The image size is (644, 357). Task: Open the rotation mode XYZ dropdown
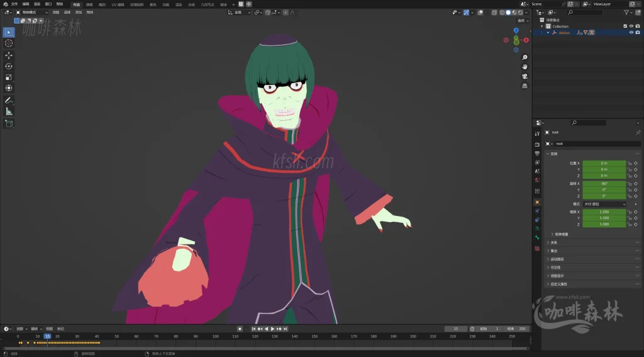pyautogui.click(x=604, y=204)
